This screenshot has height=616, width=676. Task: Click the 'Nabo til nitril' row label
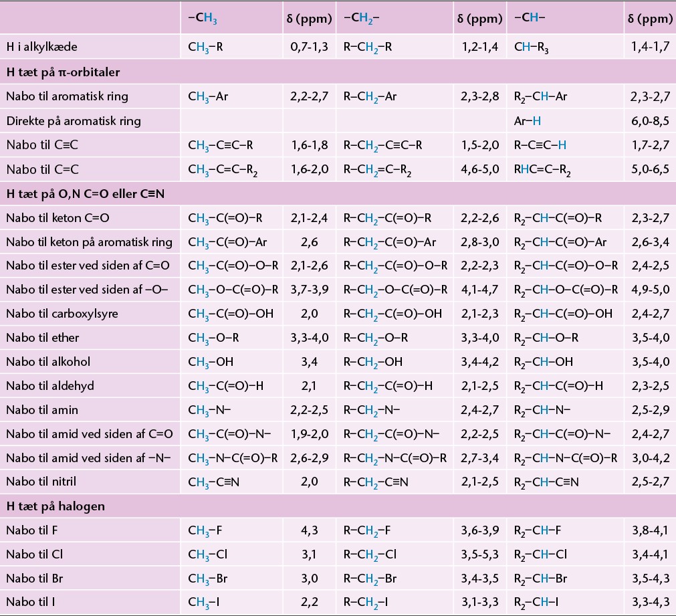41,482
